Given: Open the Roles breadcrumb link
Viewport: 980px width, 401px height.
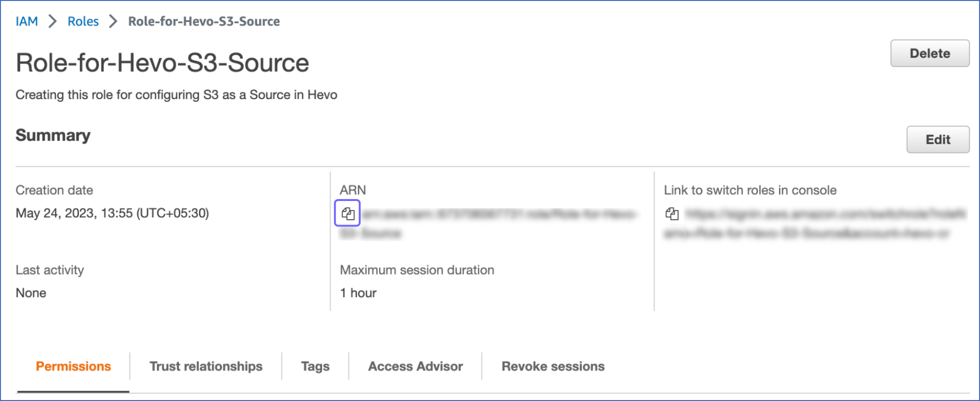Looking at the screenshot, I should point(83,22).
